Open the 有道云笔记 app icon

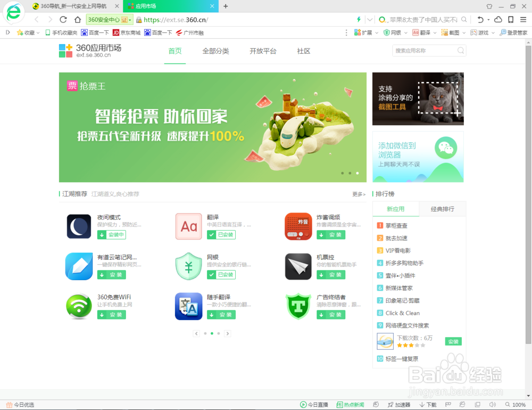coord(79,266)
